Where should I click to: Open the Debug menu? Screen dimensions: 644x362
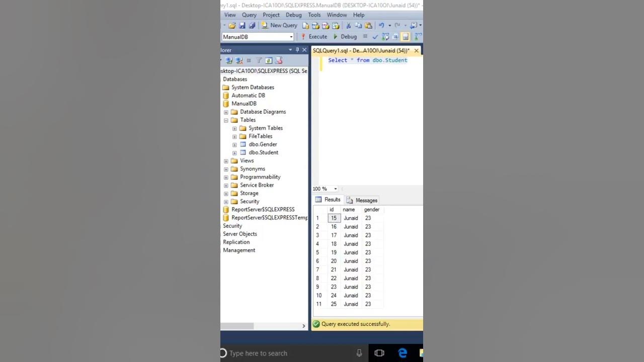point(294,15)
